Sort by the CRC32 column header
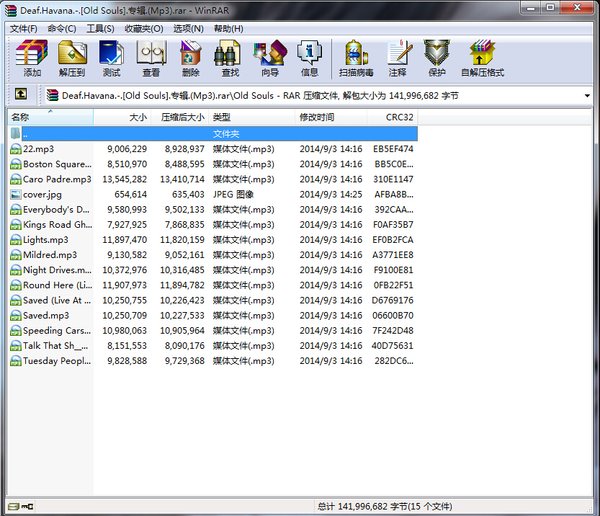The width and height of the screenshot is (600, 516). click(392, 117)
